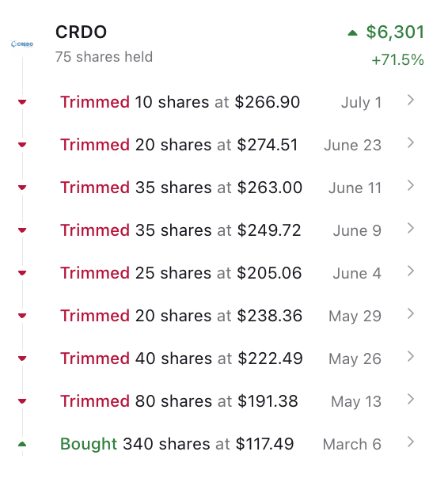Select the +71.5% return percentage
The image size is (448, 478).
(397, 59)
